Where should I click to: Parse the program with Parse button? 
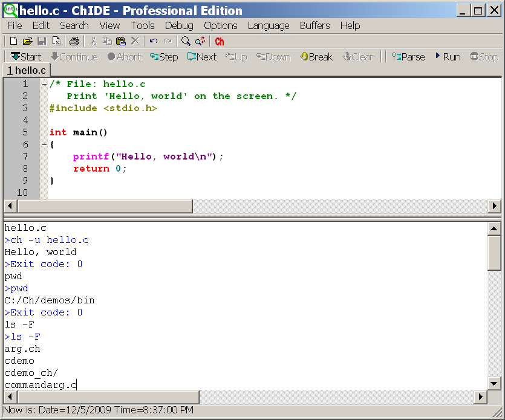pos(408,57)
